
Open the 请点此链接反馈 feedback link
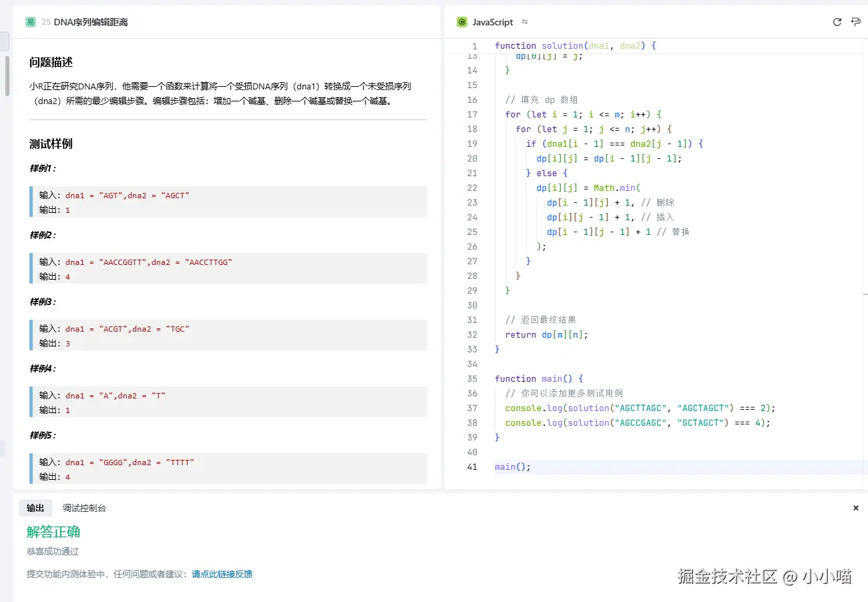(222, 574)
